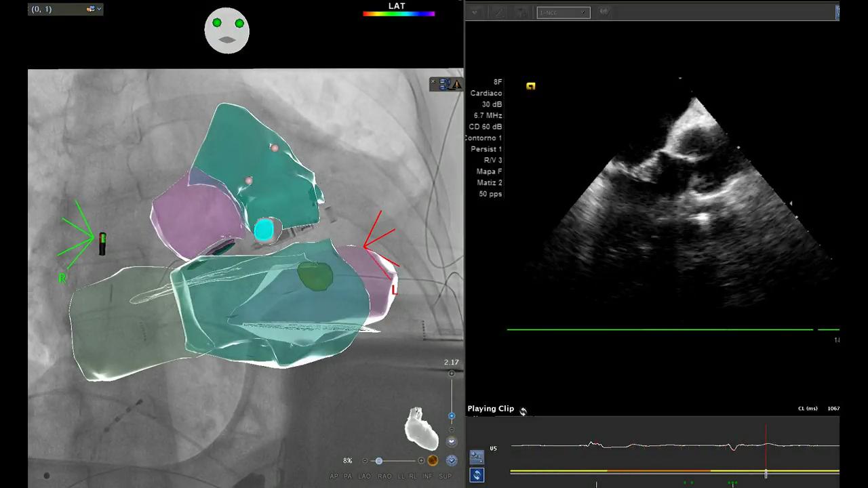Click the warning triangle icon
Screen dimensions: 868x488
click(x=456, y=85)
